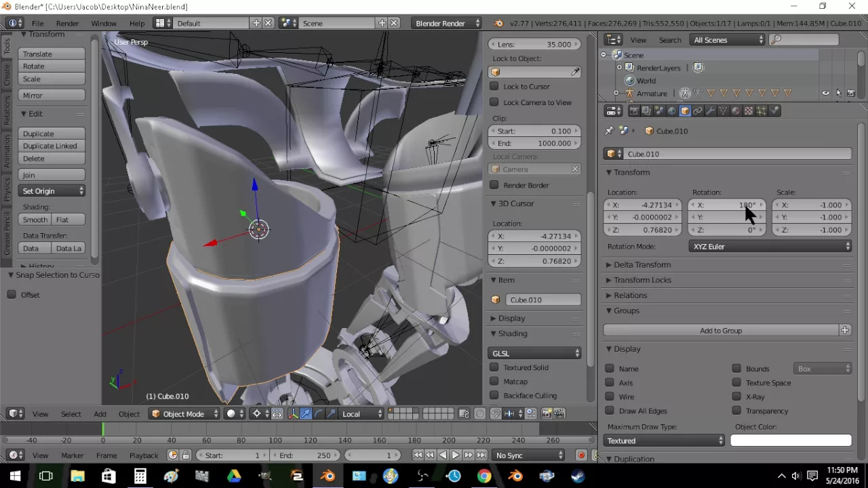The image size is (868, 488).
Task: Click the Smooth shading button
Action: pyautogui.click(x=35, y=220)
